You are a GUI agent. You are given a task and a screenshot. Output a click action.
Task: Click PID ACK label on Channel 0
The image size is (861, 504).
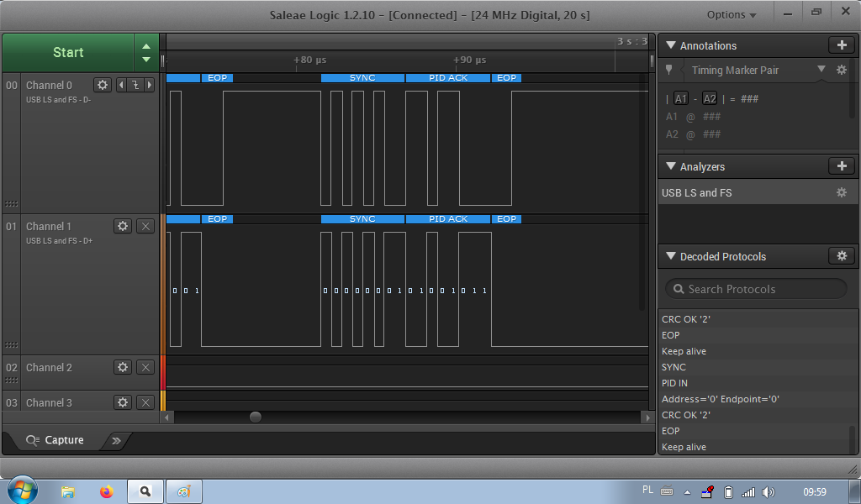coord(448,78)
